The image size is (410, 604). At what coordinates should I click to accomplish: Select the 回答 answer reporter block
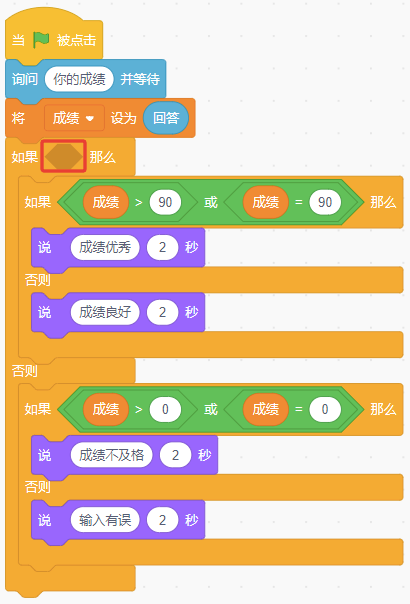coord(166,118)
